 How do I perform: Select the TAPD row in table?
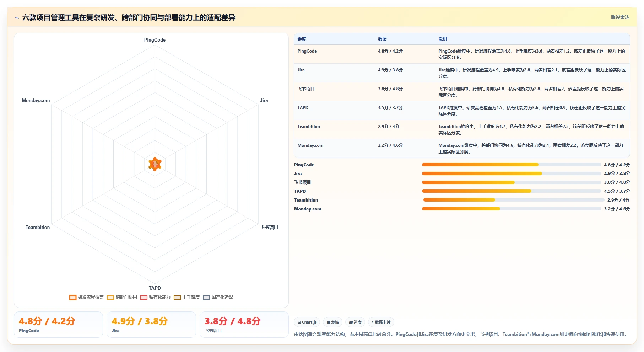tap(462, 111)
